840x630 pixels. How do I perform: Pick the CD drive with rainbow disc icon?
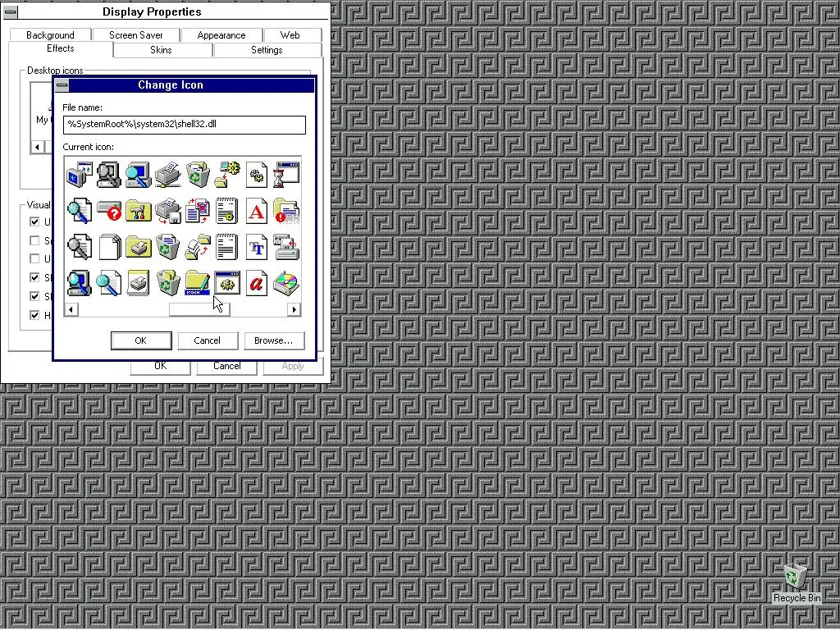[x=286, y=283]
